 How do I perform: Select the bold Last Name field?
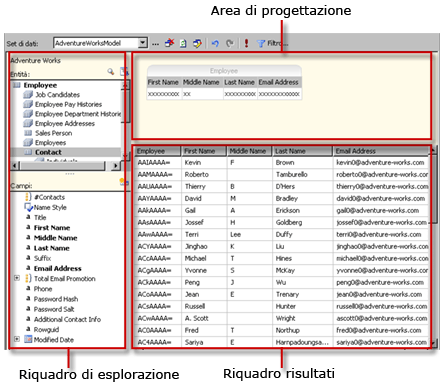[x=51, y=248]
